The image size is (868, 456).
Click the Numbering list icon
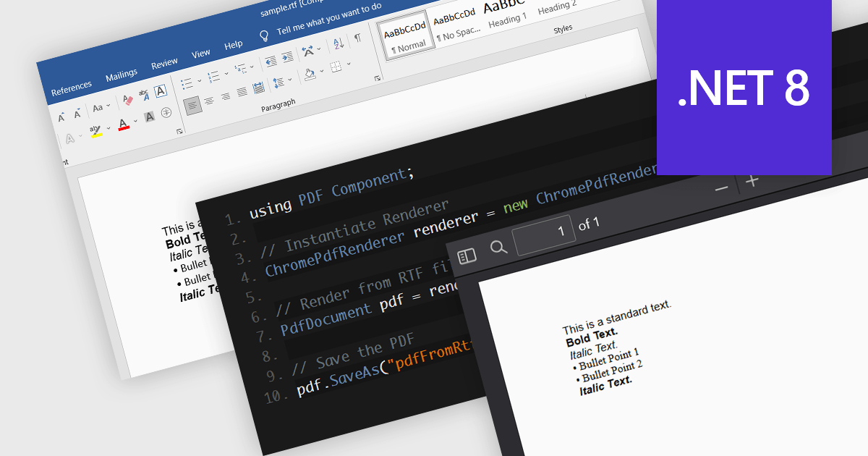214,76
